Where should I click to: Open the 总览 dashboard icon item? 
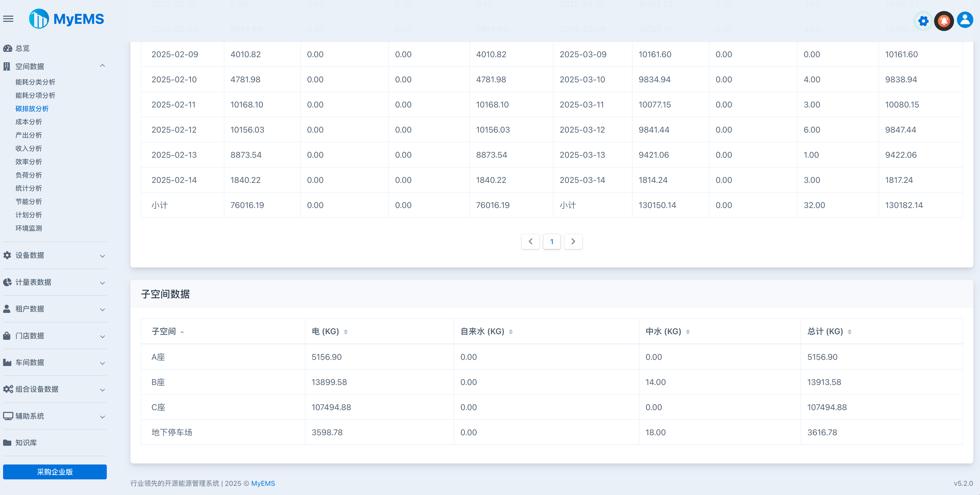[x=8, y=48]
